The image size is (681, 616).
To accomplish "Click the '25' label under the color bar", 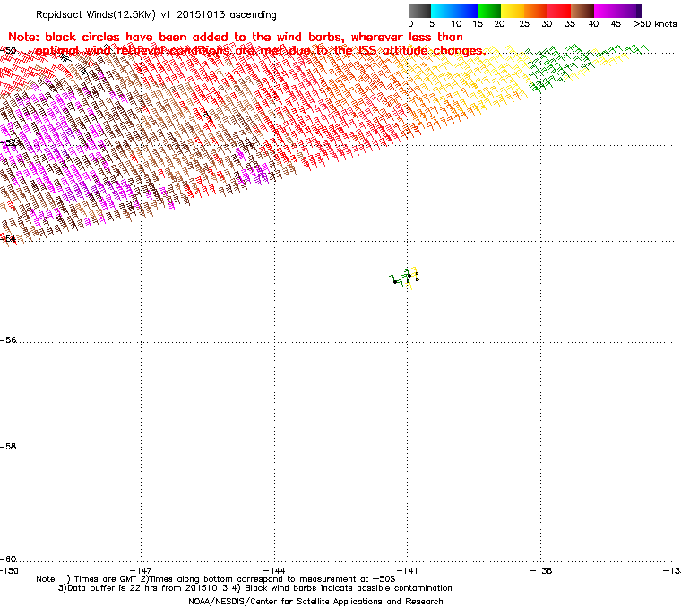I will point(524,24).
